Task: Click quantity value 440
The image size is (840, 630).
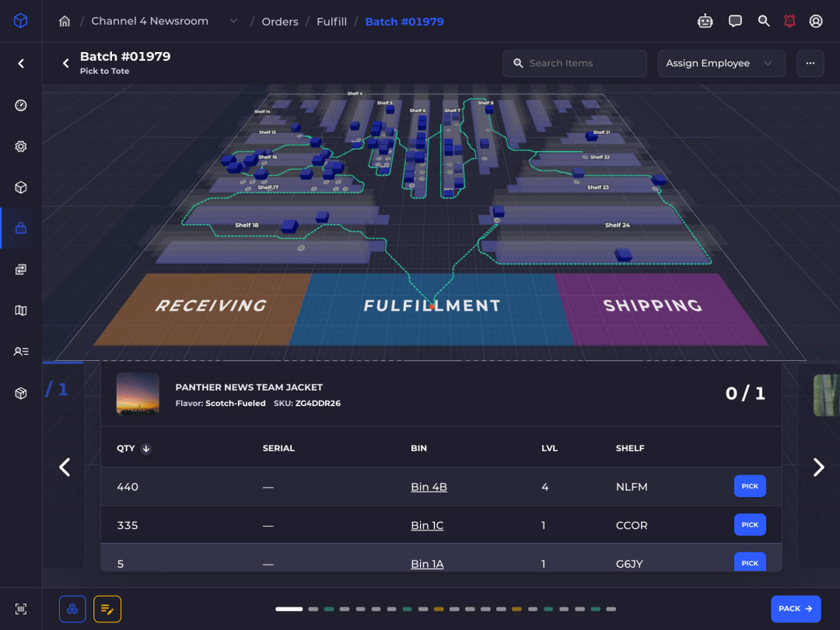Action: click(x=128, y=486)
